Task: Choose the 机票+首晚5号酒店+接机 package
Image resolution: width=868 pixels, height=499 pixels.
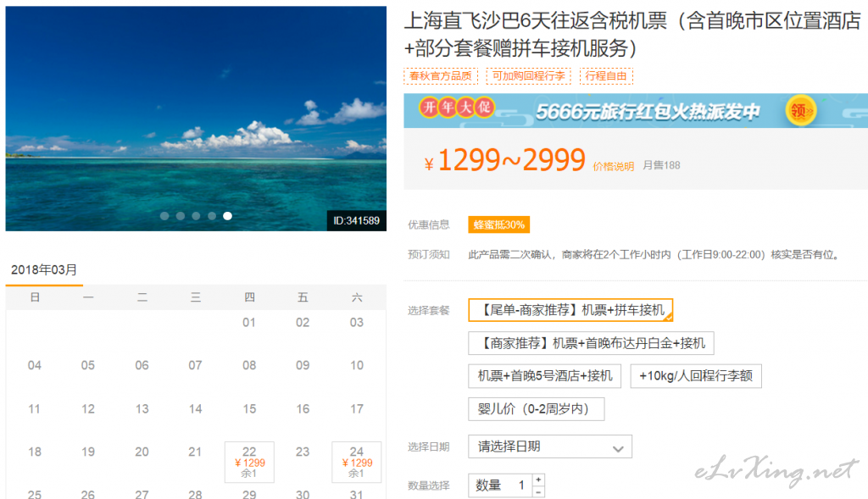Action: click(x=545, y=376)
